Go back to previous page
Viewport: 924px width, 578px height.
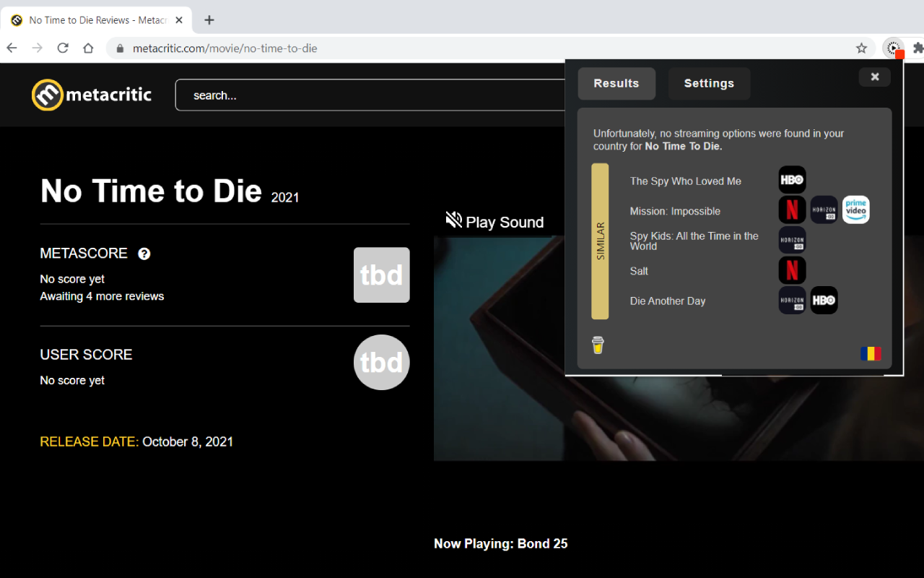(12, 48)
